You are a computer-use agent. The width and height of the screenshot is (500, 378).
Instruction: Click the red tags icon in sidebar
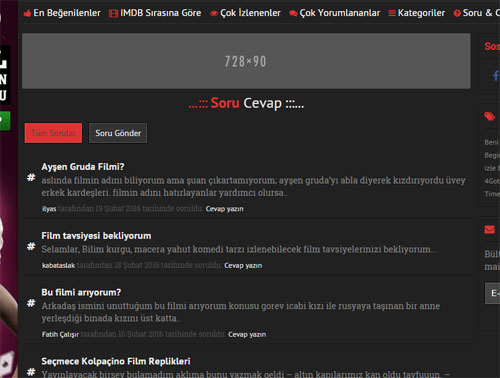490,116
